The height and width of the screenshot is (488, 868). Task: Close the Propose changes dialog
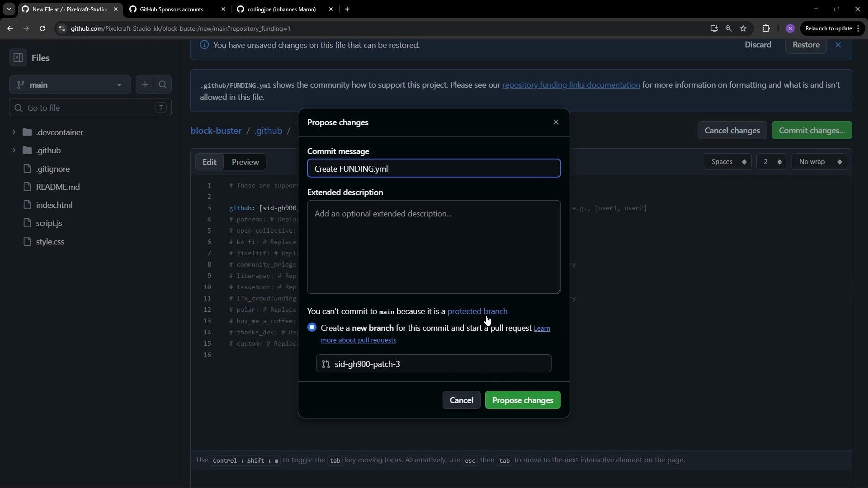556,122
